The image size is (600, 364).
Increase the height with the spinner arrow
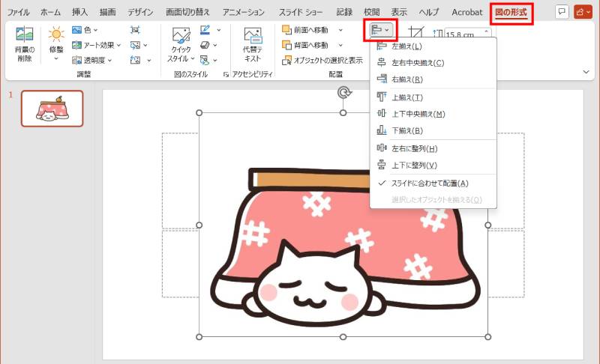click(x=486, y=31)
